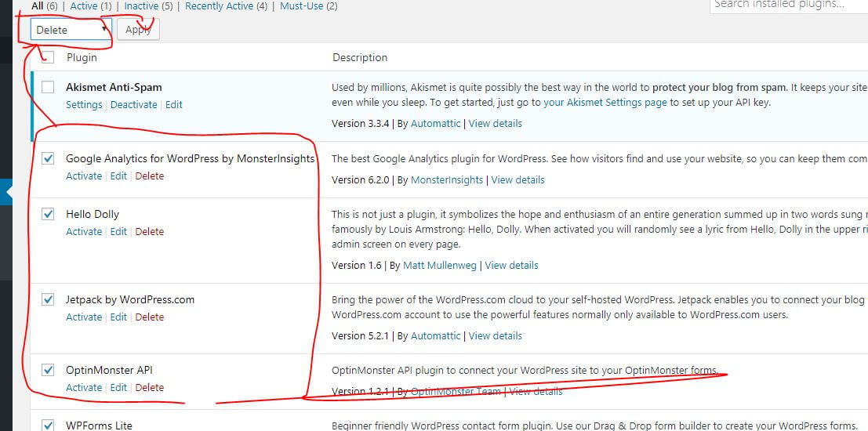Open Automattic author link under Akismet
This screenshot has width=868, height=431.
(435, 123)
